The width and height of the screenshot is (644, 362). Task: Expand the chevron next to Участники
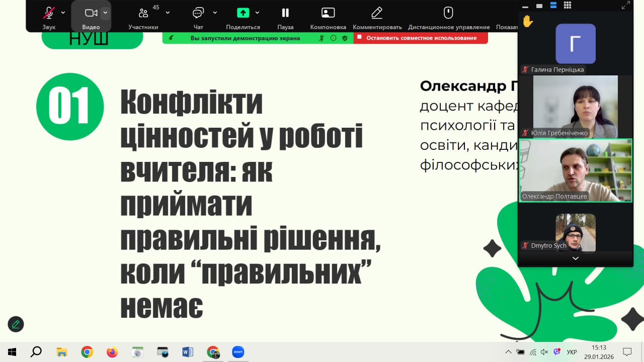168,13
